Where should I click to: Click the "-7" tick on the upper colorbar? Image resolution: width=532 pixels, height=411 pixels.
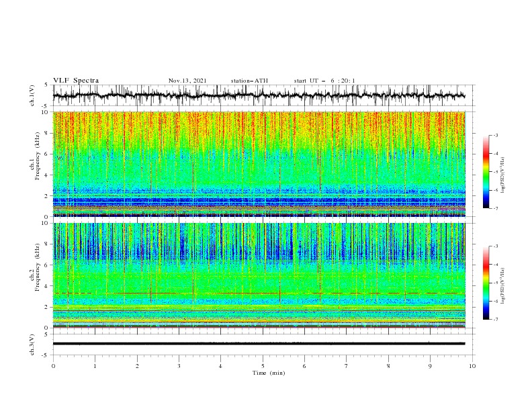(x=495, y=208)
